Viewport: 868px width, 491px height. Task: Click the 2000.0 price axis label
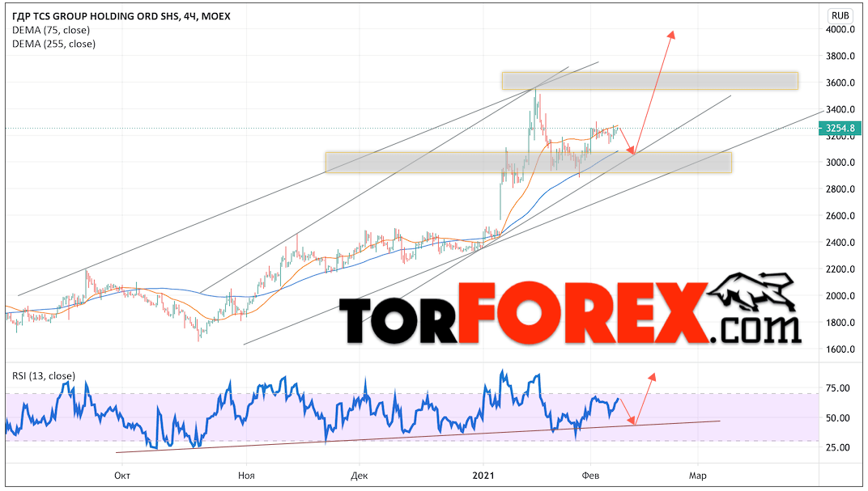pyautogui.click(x=840, y=296)
